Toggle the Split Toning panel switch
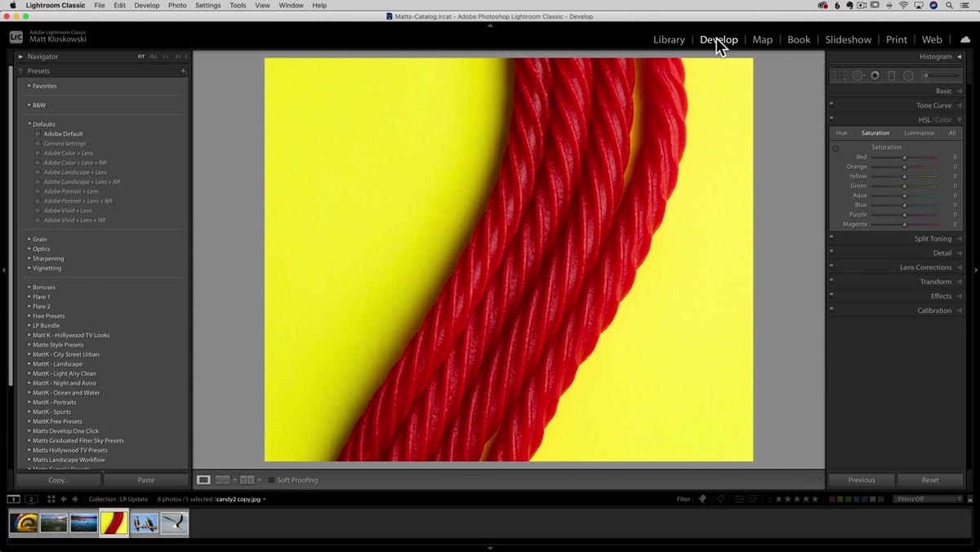The width and height of the screenshot is (980, 552). 831,237
